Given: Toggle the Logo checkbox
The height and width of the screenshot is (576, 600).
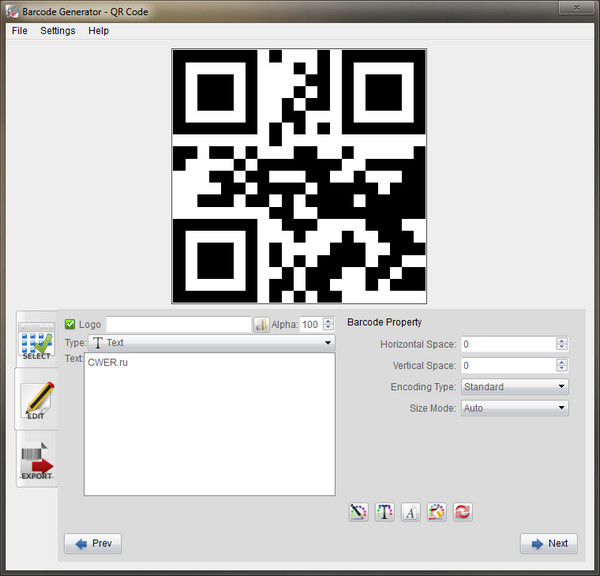Looking at the screenshot, I should coord(70,324).
